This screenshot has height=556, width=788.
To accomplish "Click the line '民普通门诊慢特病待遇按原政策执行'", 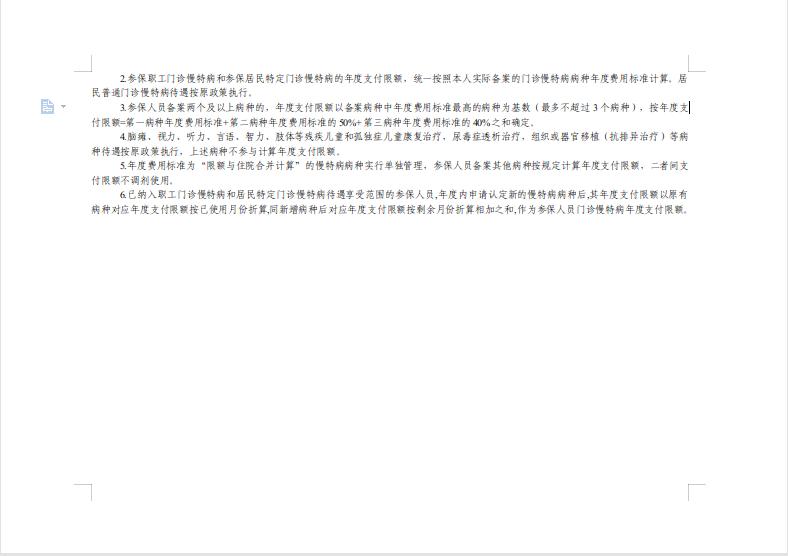I will (170, 93).
